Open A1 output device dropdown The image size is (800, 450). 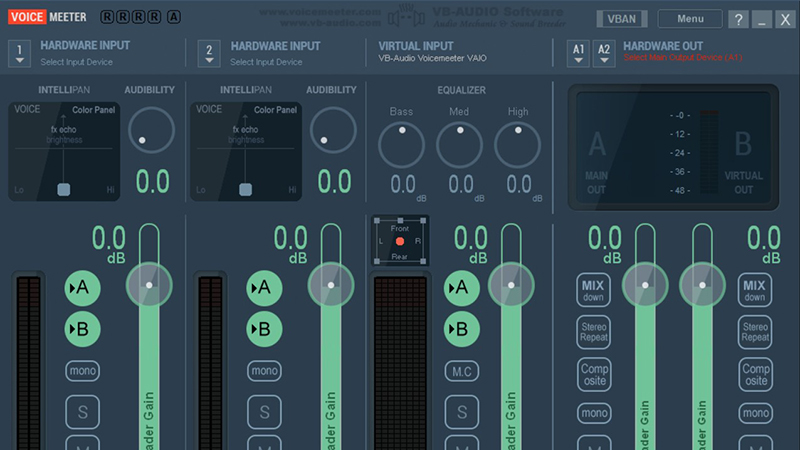click(578, 54)
